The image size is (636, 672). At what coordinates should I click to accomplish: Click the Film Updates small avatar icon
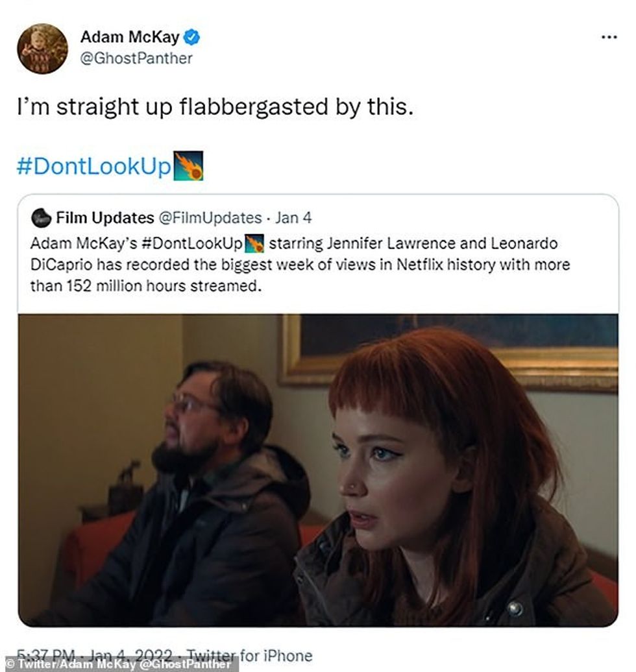coord(41,217)
